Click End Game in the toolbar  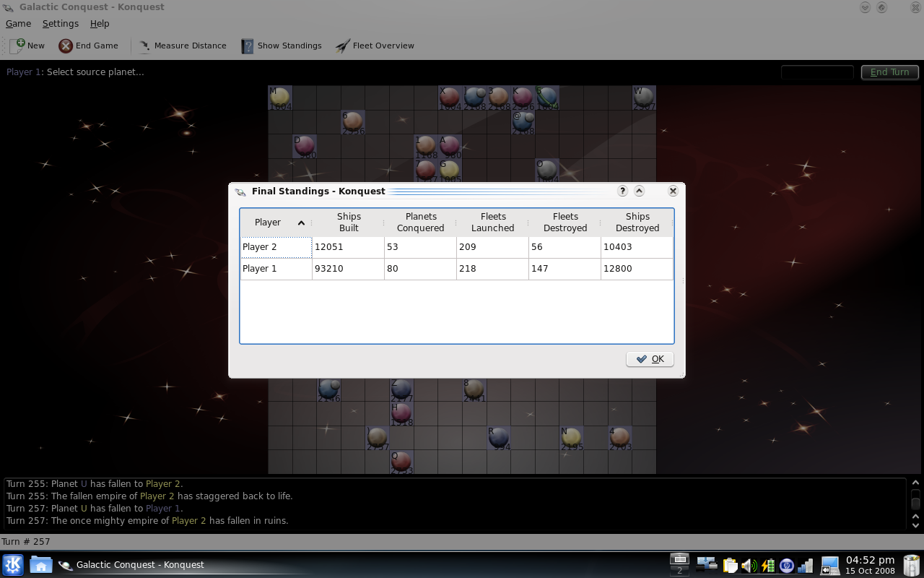[x=89, y=46]
